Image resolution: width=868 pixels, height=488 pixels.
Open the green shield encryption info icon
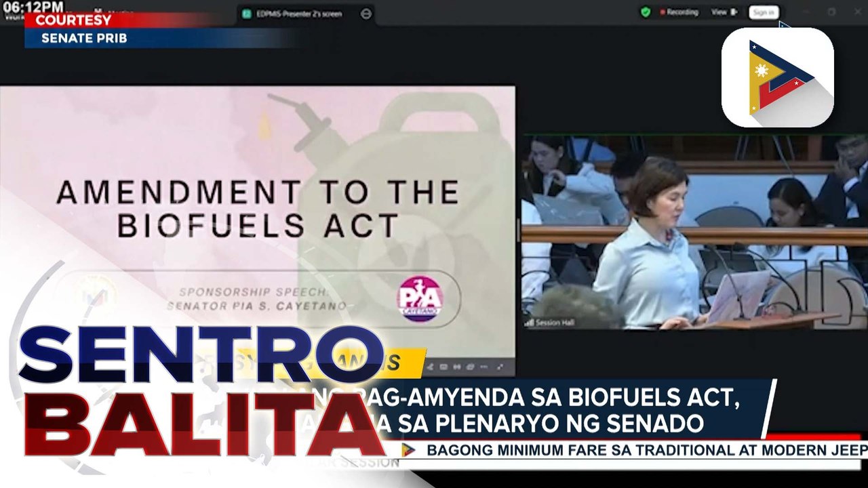[646, 12]
